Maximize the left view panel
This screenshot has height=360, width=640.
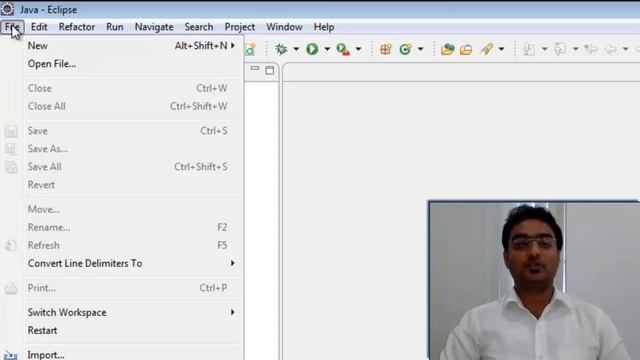click(x=269, y=70)
